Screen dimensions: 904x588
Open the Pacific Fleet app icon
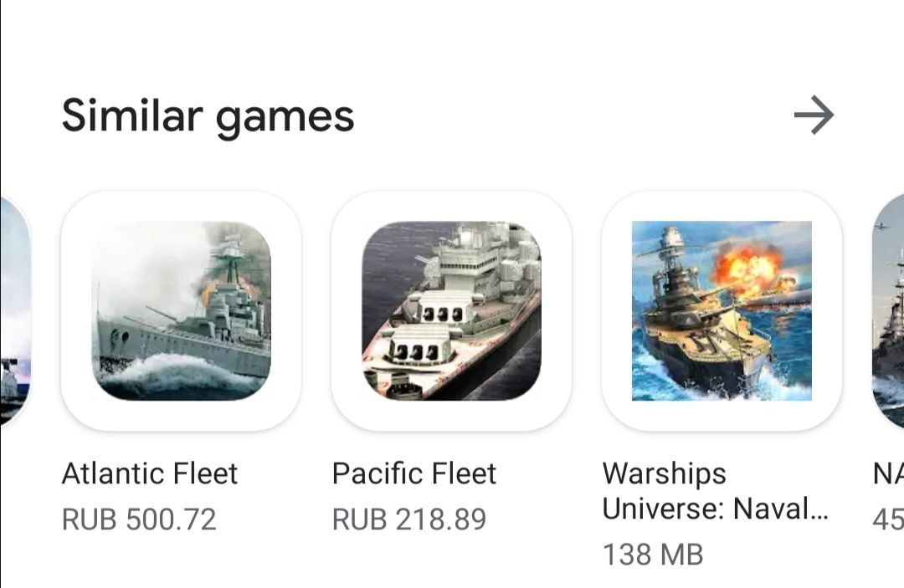(x=451, y=311)
